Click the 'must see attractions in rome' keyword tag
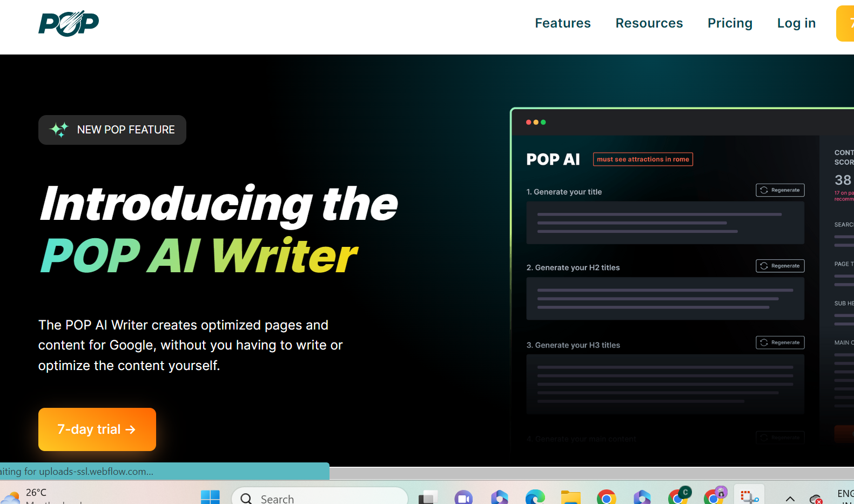Viewport: 854px width, 504px height. (x=643, y=159)
